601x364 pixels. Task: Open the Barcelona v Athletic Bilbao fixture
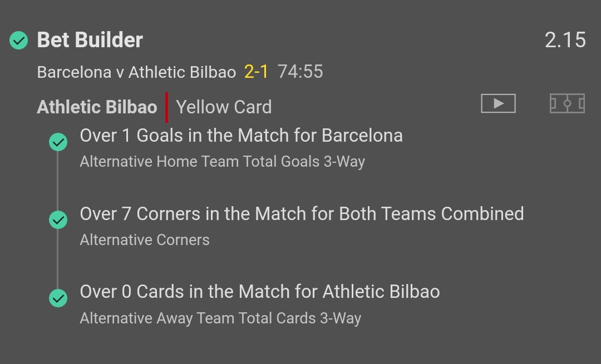[136, 72]
